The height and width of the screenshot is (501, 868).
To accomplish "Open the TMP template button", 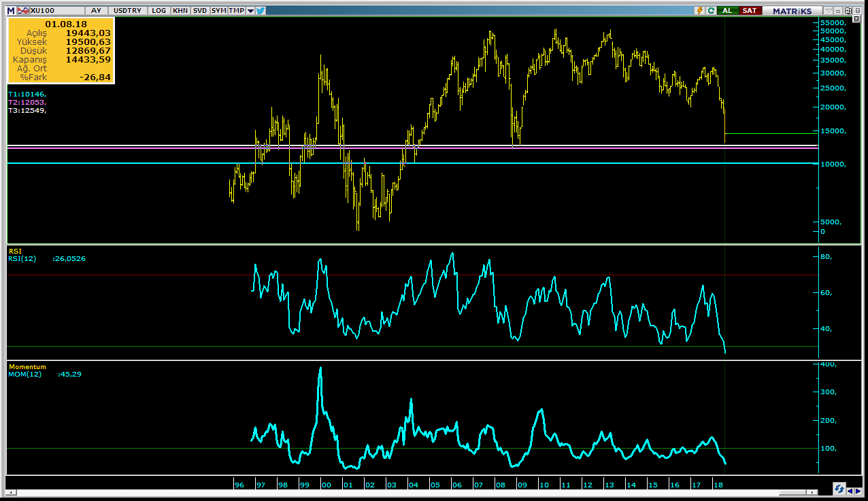I will tap(236, 11).
